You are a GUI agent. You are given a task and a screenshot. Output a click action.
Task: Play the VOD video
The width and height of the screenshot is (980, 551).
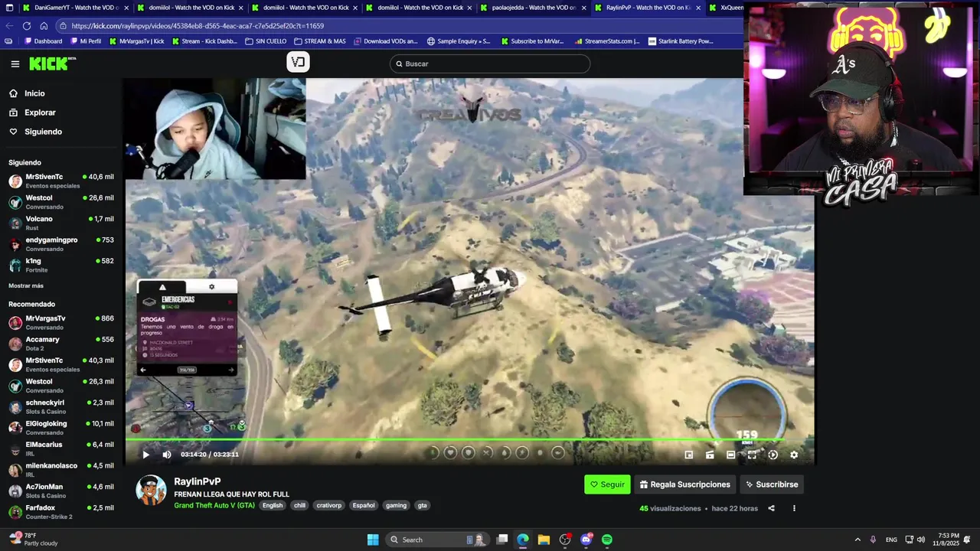pyautogui.click(x=145, y=455)
